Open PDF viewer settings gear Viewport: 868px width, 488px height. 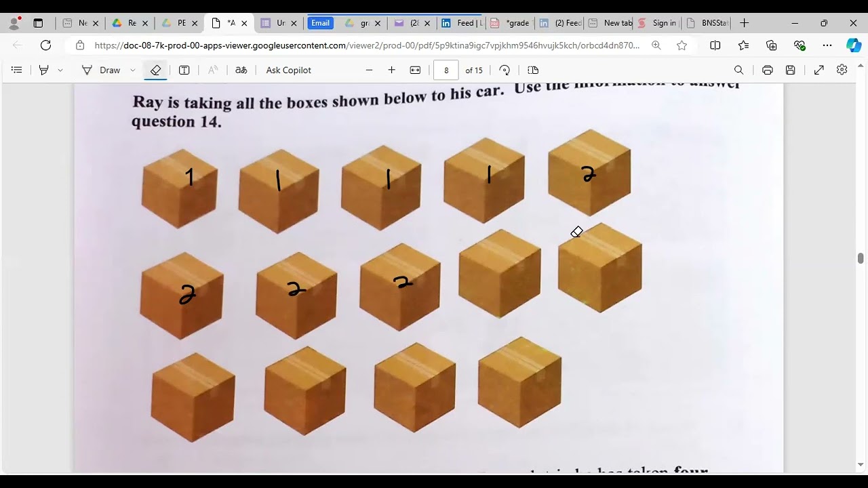pos(842,70)
